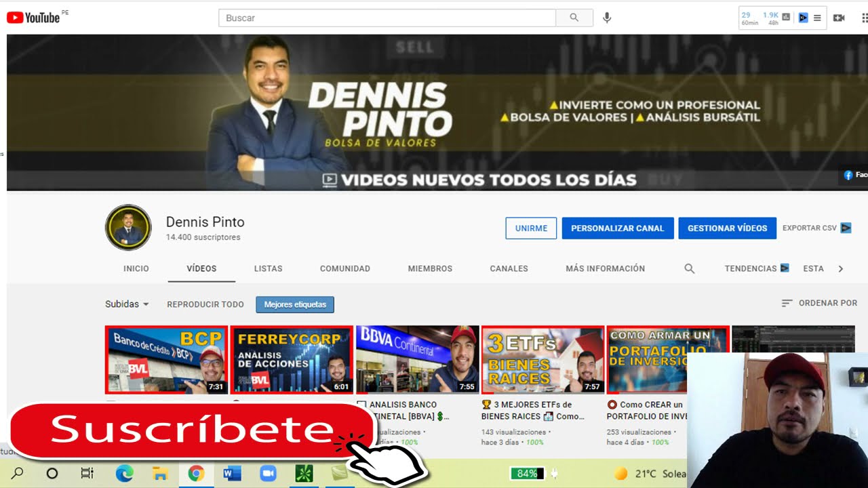Switch to the COMUNIDAD tab
The height and width of the screenshot is (488, 868).
[x=345, y=268]
